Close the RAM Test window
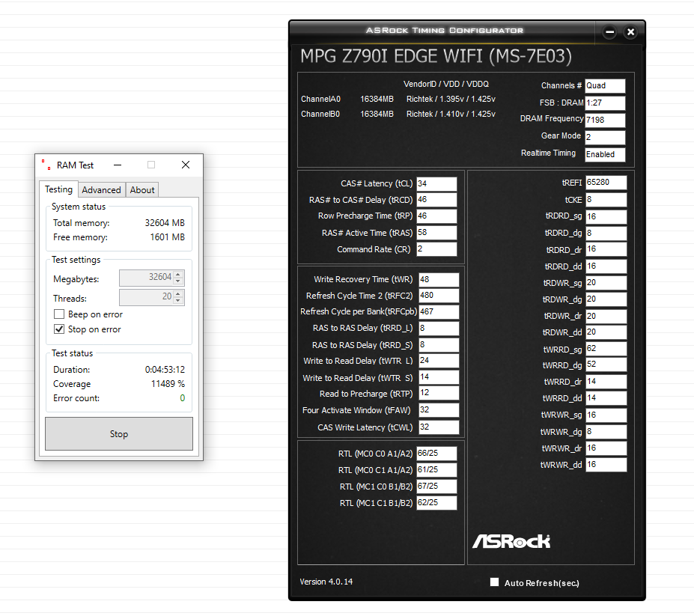694x616 pixels. pyautogui.click(x=186, y=165)
